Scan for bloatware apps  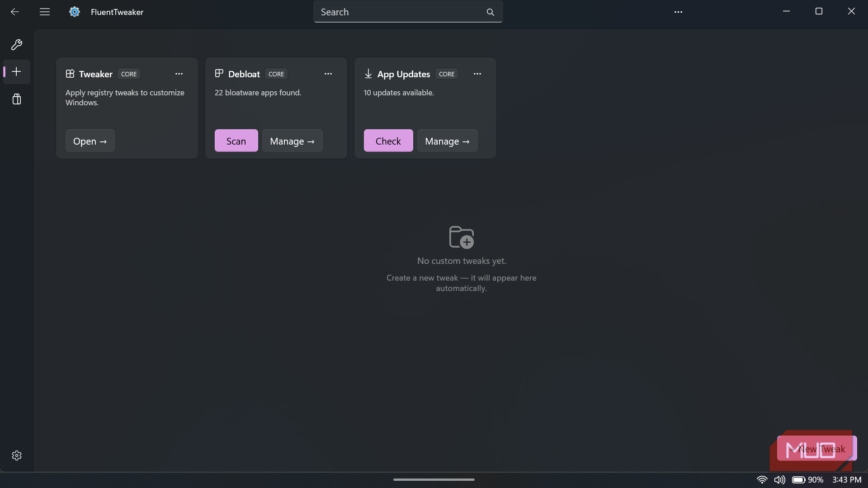point(236,141)
